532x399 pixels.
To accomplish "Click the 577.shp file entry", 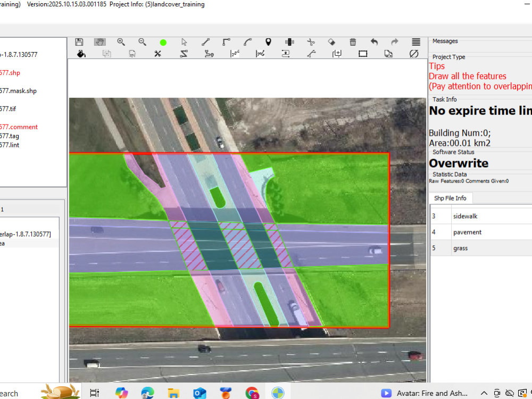I will pyautogui.click(x=10, y=73).
